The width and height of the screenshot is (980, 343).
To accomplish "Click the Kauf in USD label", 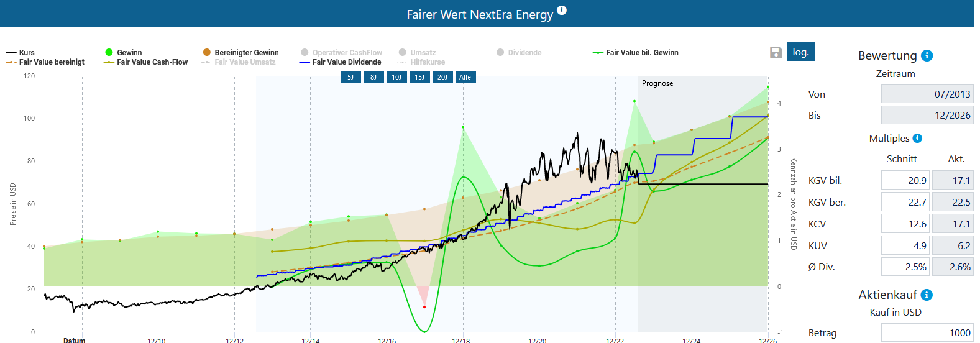I will click(x=895, y=313).
